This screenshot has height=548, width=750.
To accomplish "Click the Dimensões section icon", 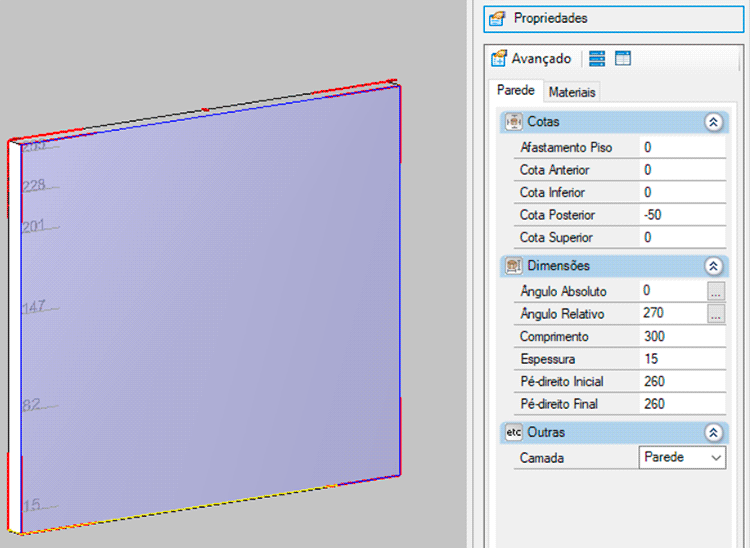I will click(x=514, y=266).
